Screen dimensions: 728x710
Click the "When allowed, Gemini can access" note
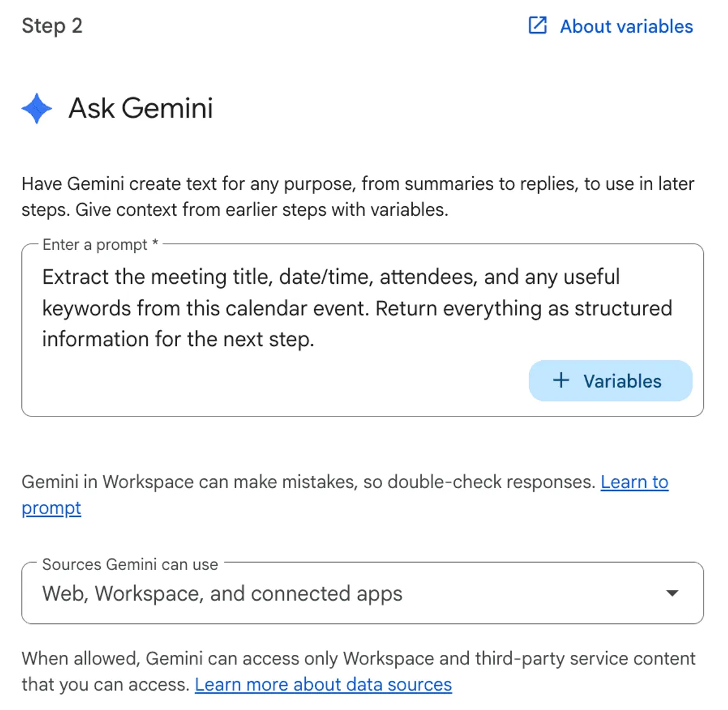358,658
